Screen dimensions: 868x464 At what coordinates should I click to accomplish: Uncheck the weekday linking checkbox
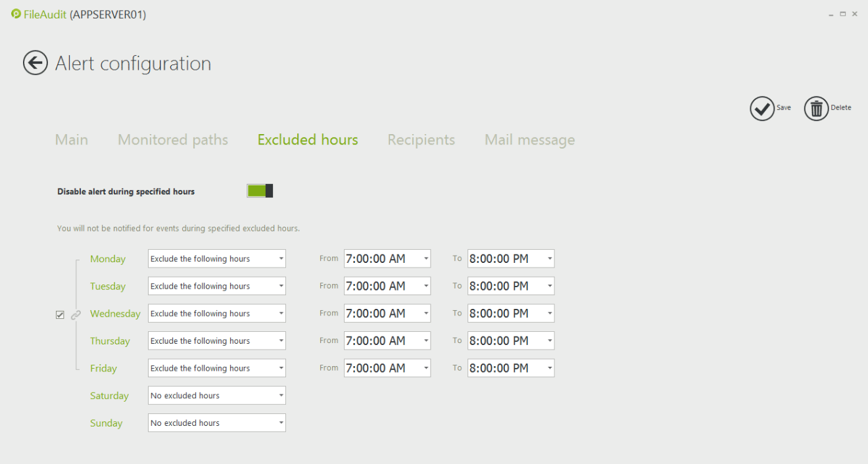tap(60, 315)
